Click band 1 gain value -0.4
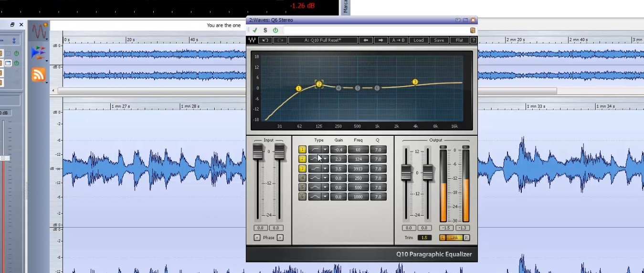Image resolution: width=644 pixels, height=273 pixels. (338, 150)
